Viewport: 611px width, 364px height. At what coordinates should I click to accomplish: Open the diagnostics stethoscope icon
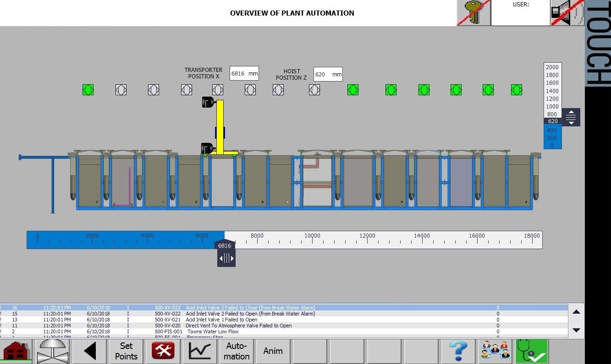coord(532,351)
